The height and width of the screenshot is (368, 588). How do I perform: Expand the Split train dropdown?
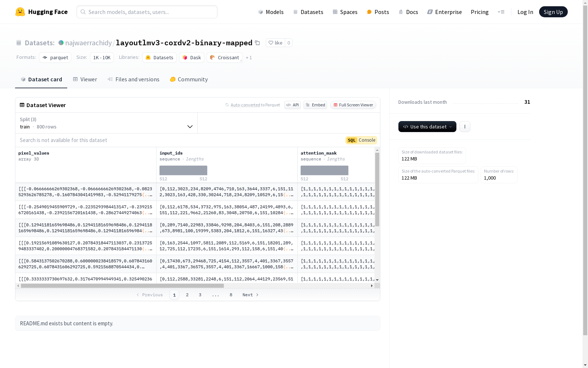point(107,123)
